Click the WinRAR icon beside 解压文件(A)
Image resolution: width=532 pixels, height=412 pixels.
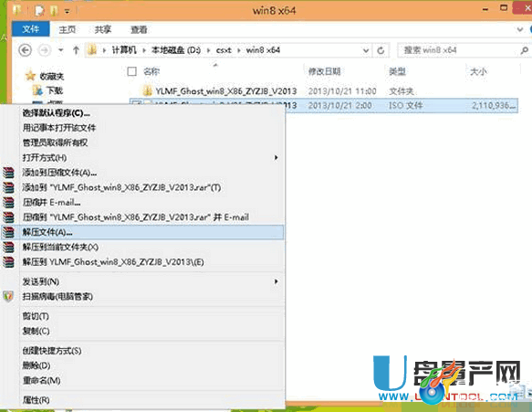(x=8, y=232)
